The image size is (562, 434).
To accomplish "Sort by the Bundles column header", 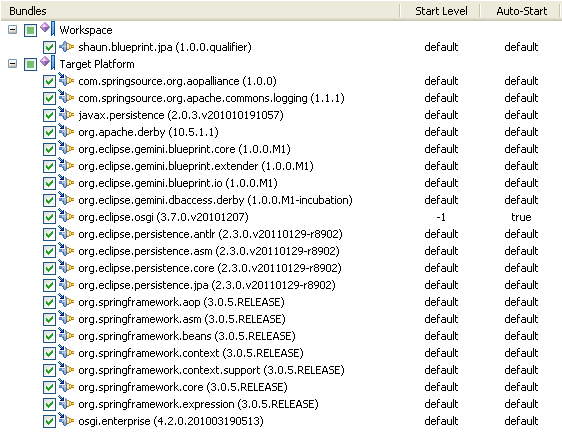I will [x=200, y=11].
